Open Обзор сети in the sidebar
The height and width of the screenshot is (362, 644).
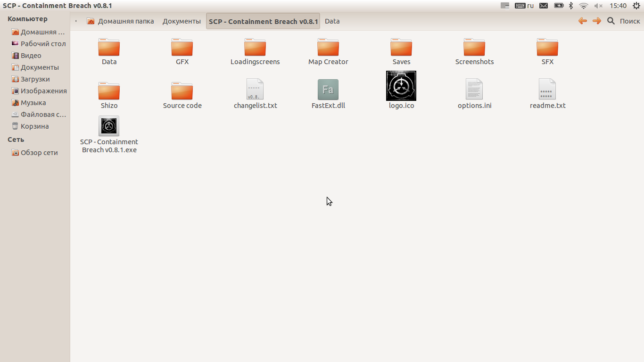[x=35, y=153]
